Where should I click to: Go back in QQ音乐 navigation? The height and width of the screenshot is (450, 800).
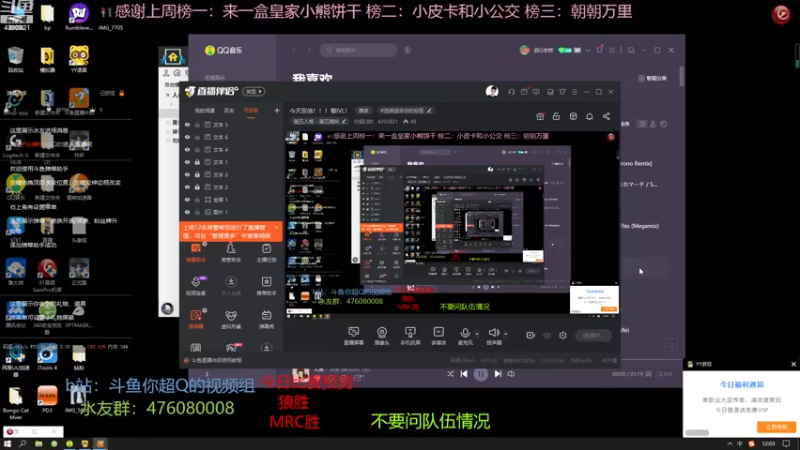(x=294, y=50)
